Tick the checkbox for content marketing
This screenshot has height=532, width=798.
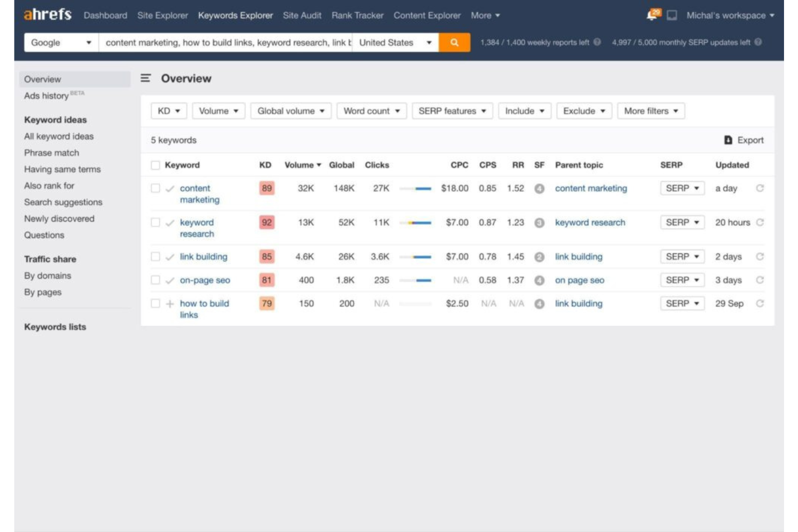(155, 188)
